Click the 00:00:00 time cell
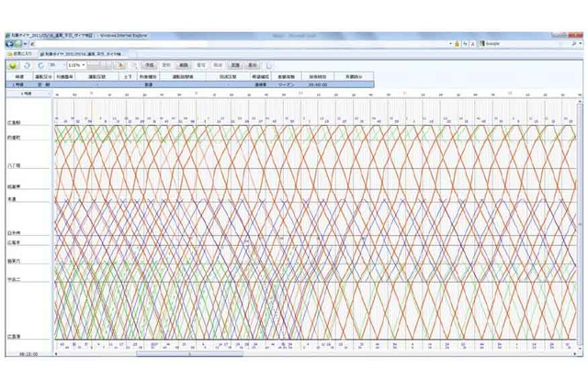588x391 pixels. pos(318,84)
